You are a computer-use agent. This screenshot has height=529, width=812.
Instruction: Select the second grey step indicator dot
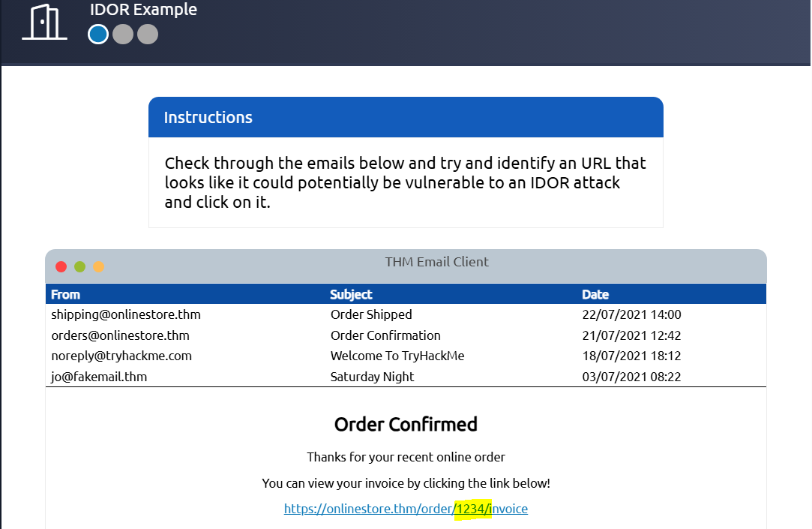pyautogui.click(x=123, y=35)
